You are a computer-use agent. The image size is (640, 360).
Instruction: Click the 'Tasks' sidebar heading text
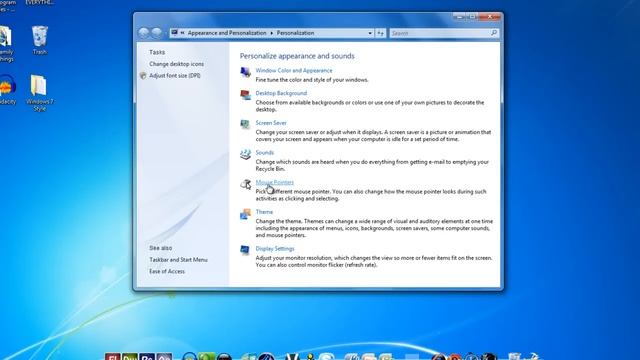(x=157, y=52)
